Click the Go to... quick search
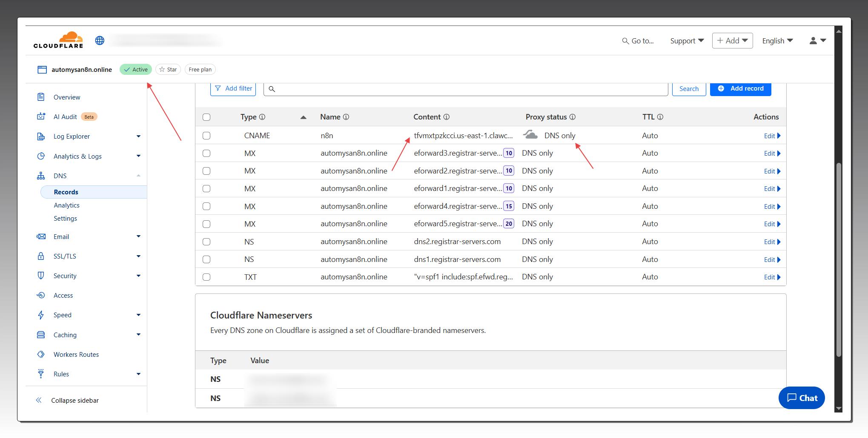Screen dimensions: 868x438 click(x=638, y=41)
